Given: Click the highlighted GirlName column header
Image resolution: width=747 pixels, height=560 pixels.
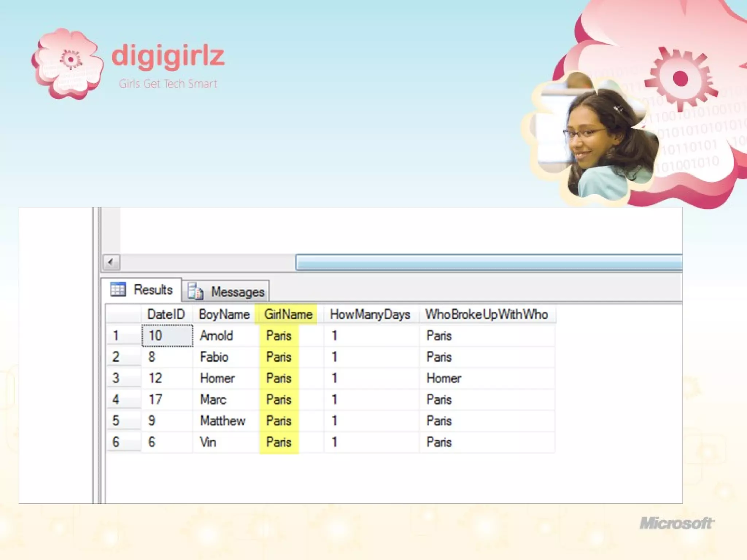Looking at the screenshot, I should click(288, 314).
